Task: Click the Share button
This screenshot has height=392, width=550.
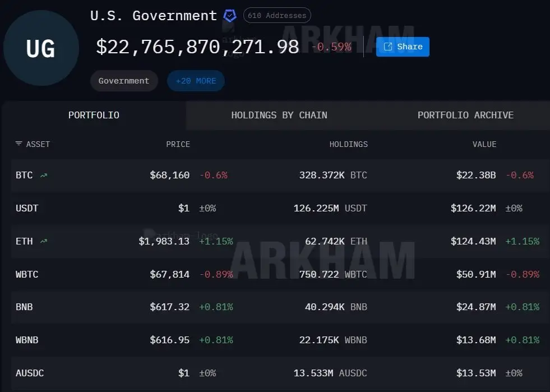Action: pyautogui.click(x=403, y=47)
